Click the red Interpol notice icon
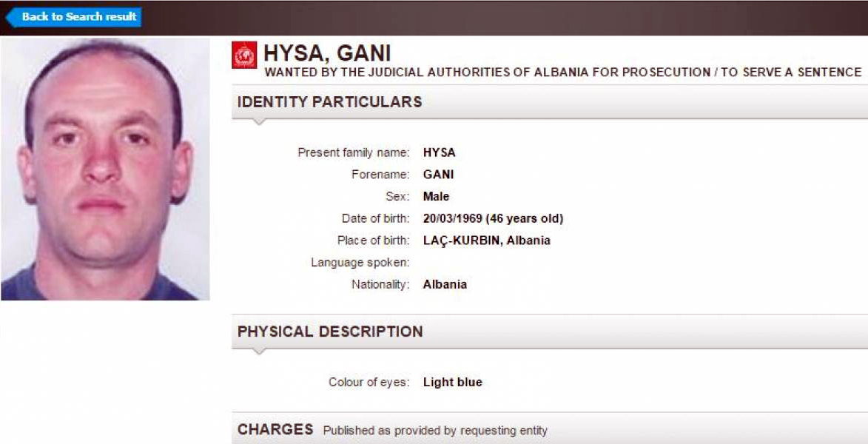The width and height of the screenshot is (868, 444). [244, 55]
